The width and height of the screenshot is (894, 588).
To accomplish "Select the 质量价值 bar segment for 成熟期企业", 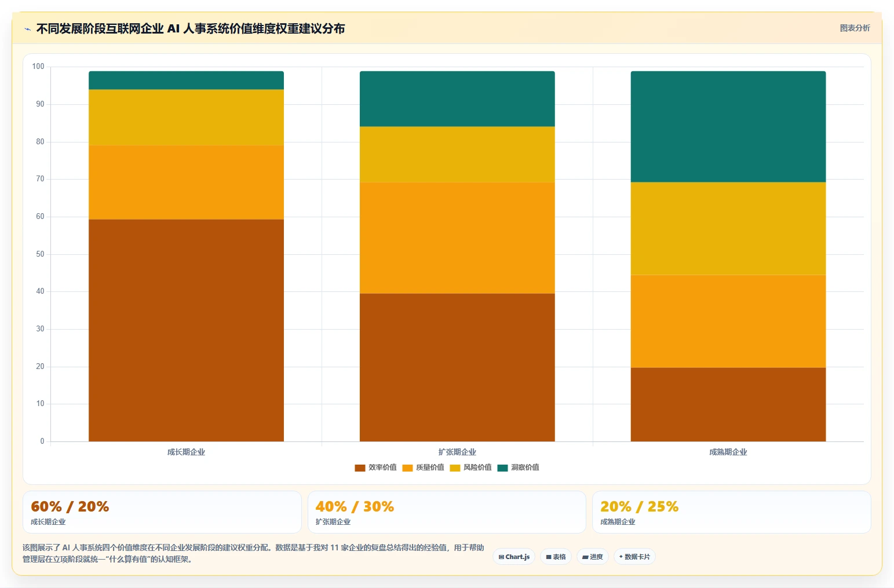I will point(728,322).
